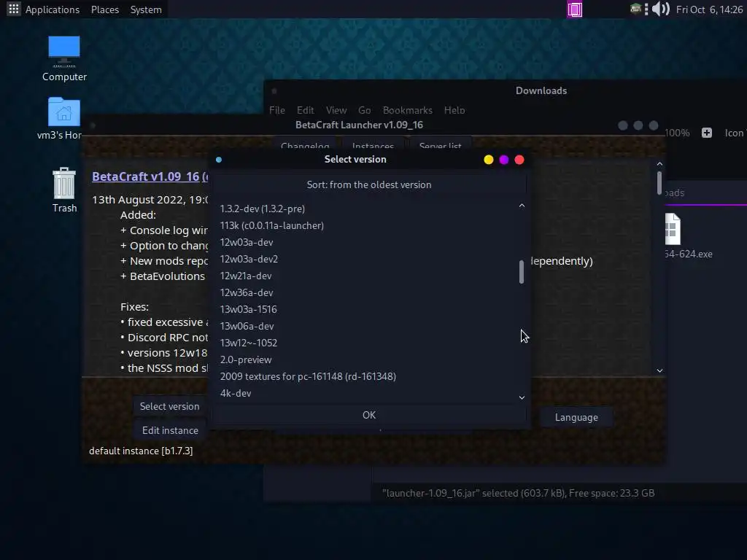This screenshot has width=747, height=560.
Task: Open the View menu in Downloads window
Action: coord(336,110)
